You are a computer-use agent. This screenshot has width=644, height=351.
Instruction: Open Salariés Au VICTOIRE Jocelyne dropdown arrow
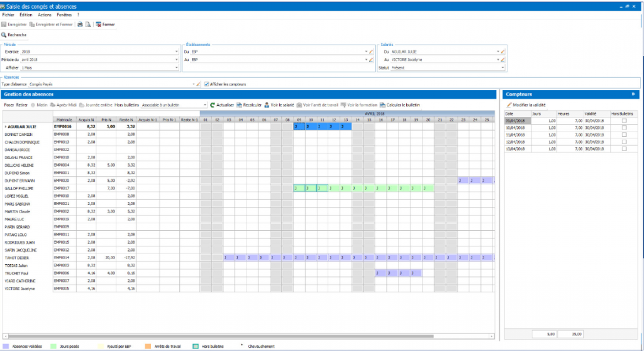[x=498, y=60]
